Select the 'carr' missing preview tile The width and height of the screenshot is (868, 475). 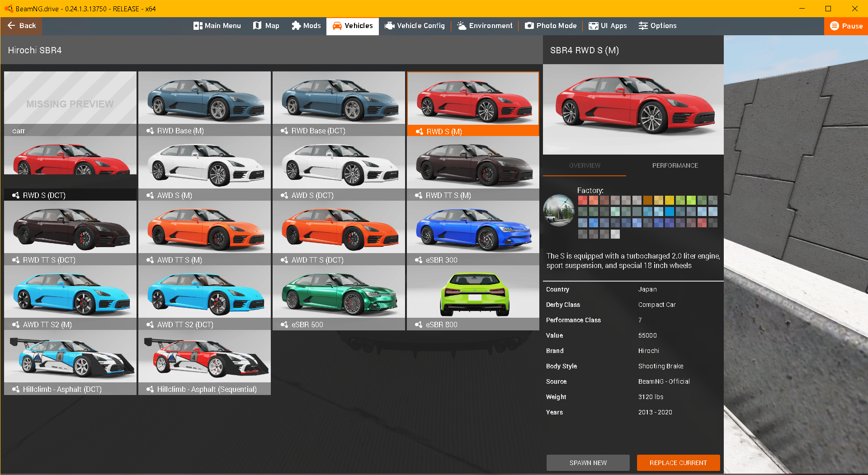(70, 103)
